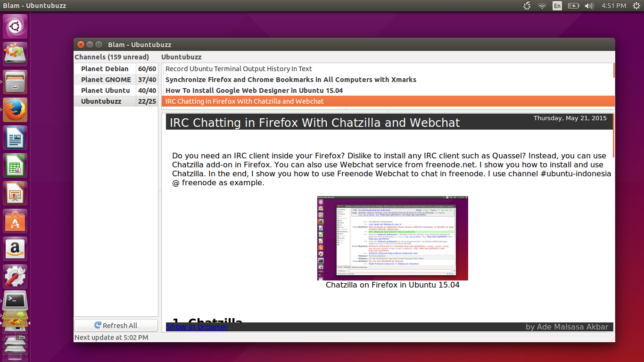Click the swirl indicator in top panel
The width and height of the screenshot is (644, 362).
click(527, 6)
